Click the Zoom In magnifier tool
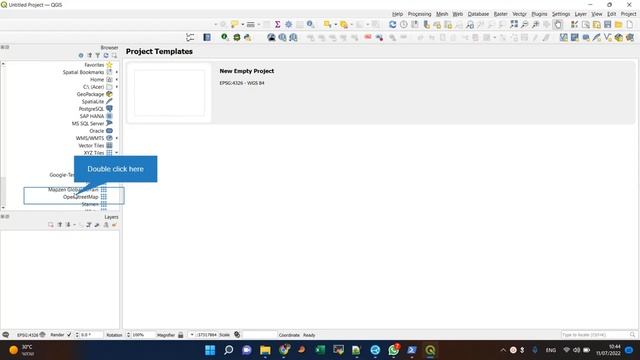The image size is (640, 360). tap(536, 24)
